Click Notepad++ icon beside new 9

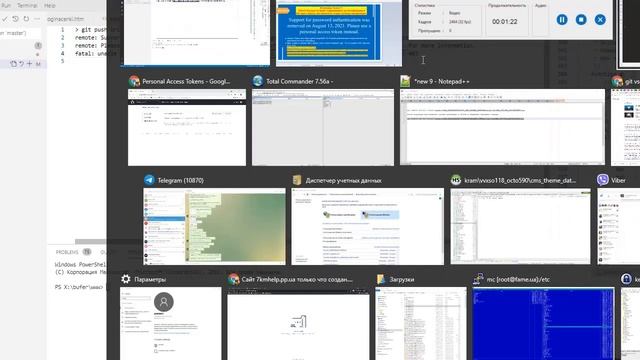coord(405,81)
